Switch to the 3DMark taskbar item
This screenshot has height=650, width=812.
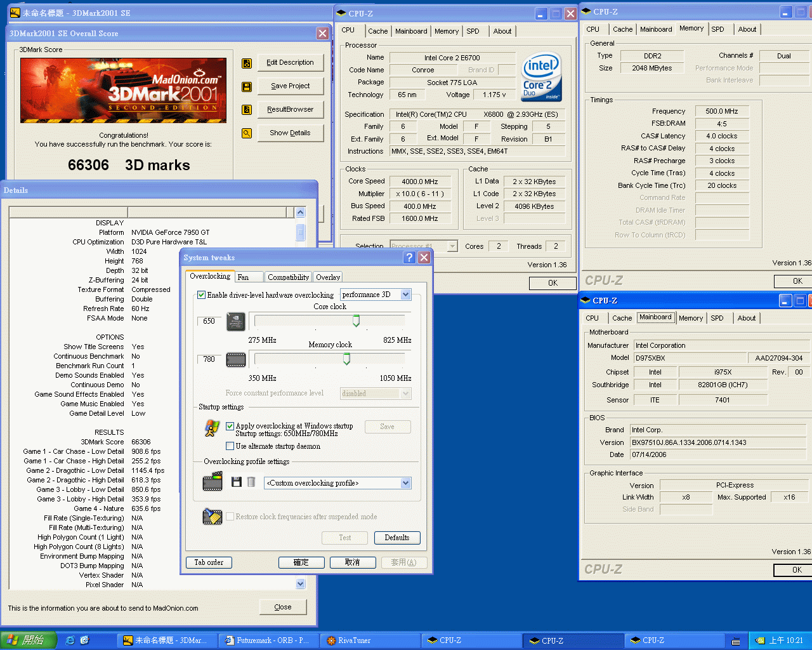[x=166, y=640]
